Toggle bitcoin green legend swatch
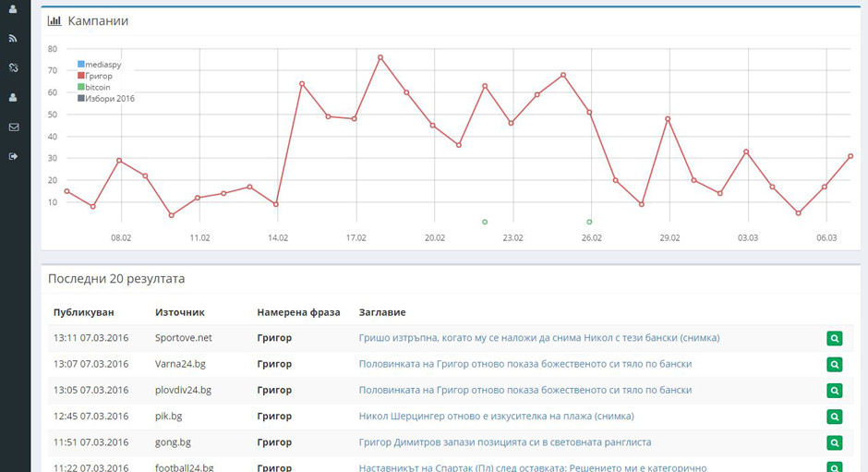This screenshot has height=472, width=868. click(81, 87)
